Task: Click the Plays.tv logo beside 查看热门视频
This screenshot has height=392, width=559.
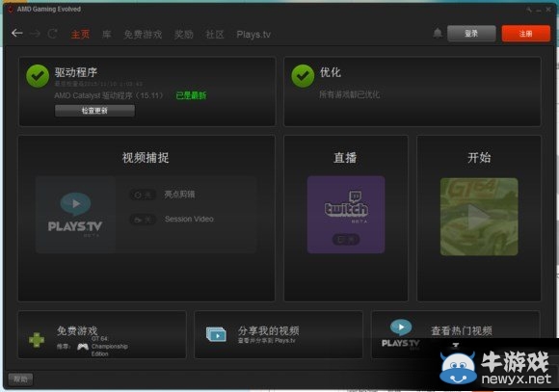Action: coord(400,334)
